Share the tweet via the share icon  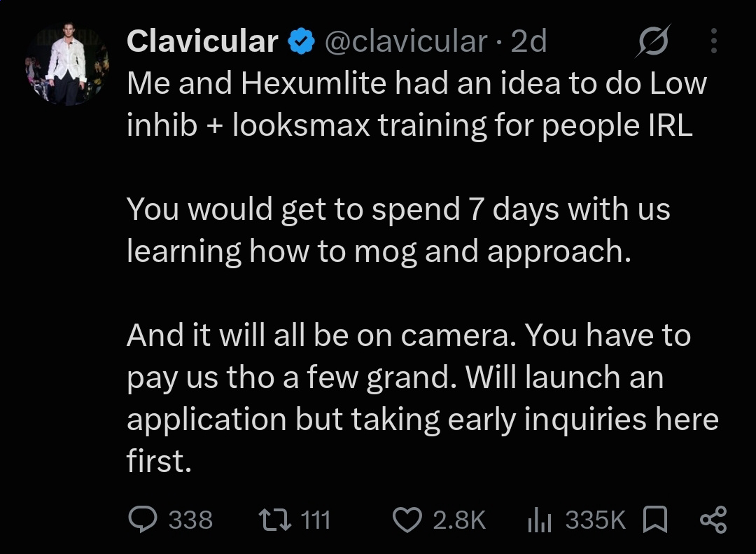click(713, 520)
